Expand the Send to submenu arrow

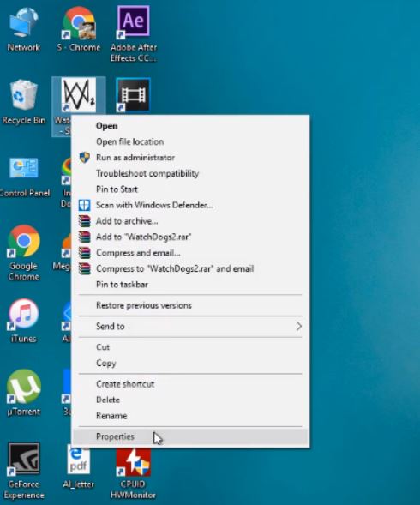pyautogui.click(x=298, y=327)
